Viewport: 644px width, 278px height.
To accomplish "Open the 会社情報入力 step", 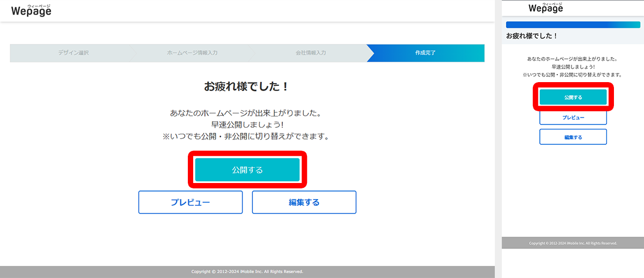I will (x=311, y=53).
